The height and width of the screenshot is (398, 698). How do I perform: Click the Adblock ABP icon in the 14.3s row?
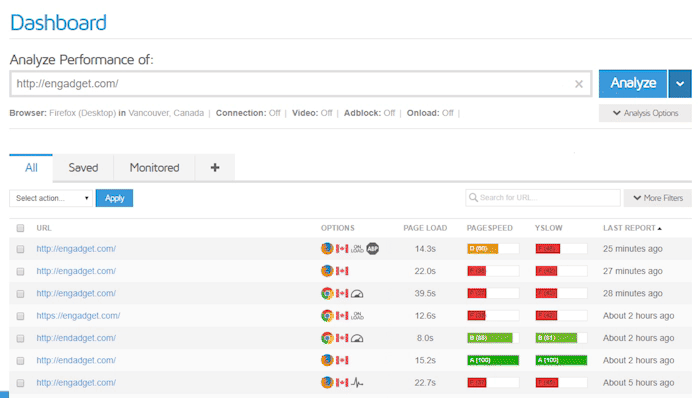click(373, 248)
